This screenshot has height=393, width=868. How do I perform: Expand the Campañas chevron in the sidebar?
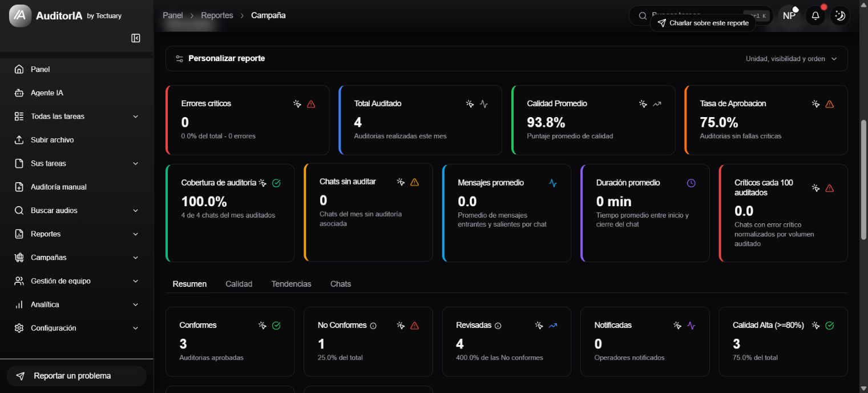tap(136, 258)
